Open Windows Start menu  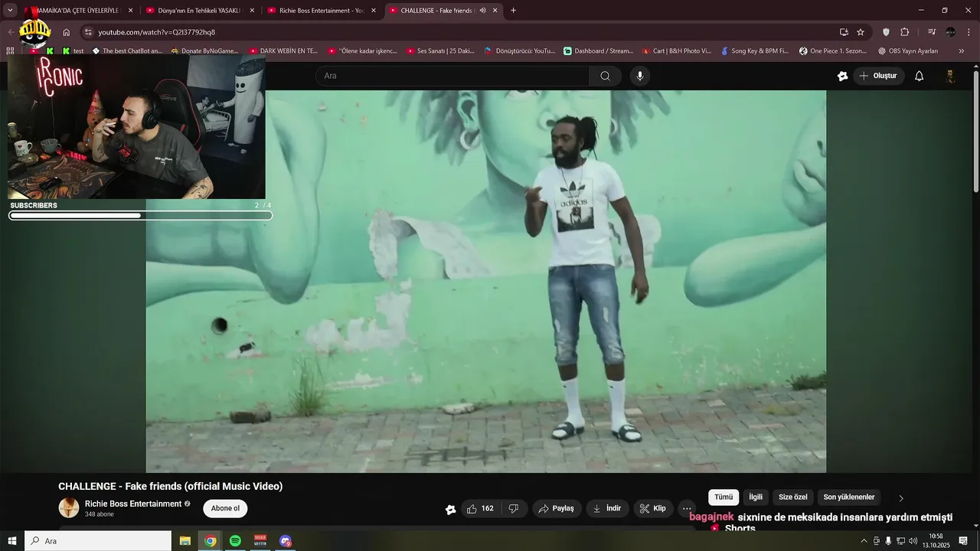click(x=11, y=541)
